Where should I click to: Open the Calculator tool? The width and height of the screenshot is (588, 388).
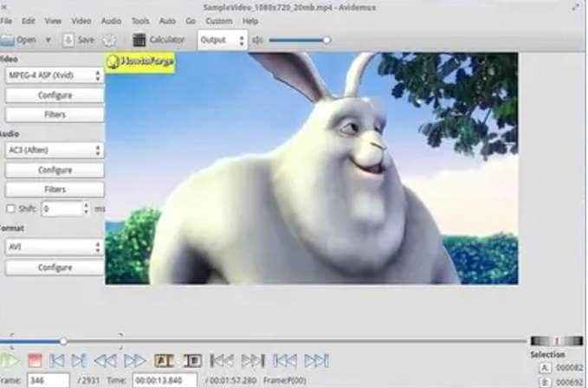[x=158, y=40]
